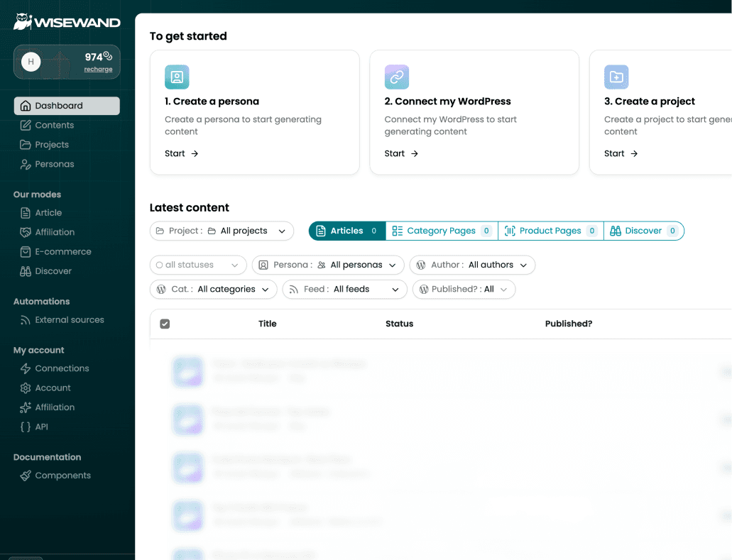Image resolution: width=732 pixels, height=560 pixels.
Task: Check the select-all checkbox in the table header
Action: pos(165,324)
